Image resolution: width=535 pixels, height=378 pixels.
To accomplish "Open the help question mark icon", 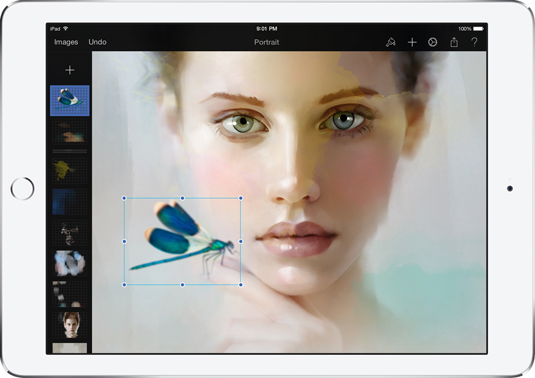I will [474, 42].
